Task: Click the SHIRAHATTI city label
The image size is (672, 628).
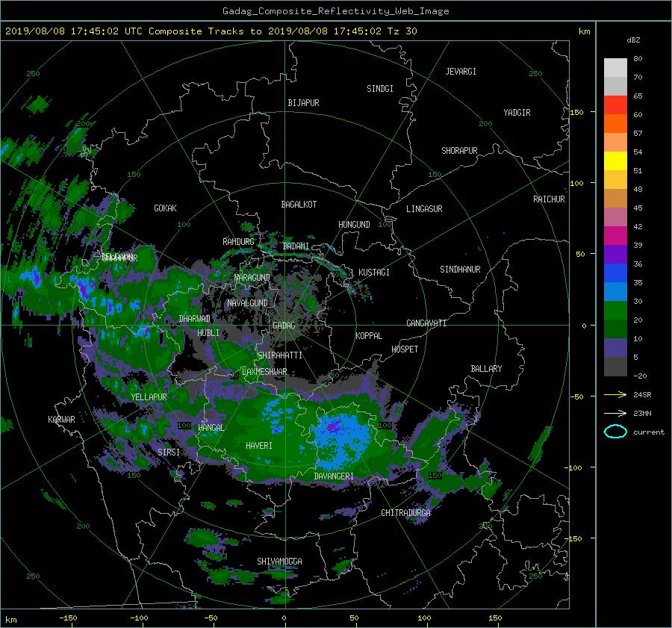Action: 280,355
